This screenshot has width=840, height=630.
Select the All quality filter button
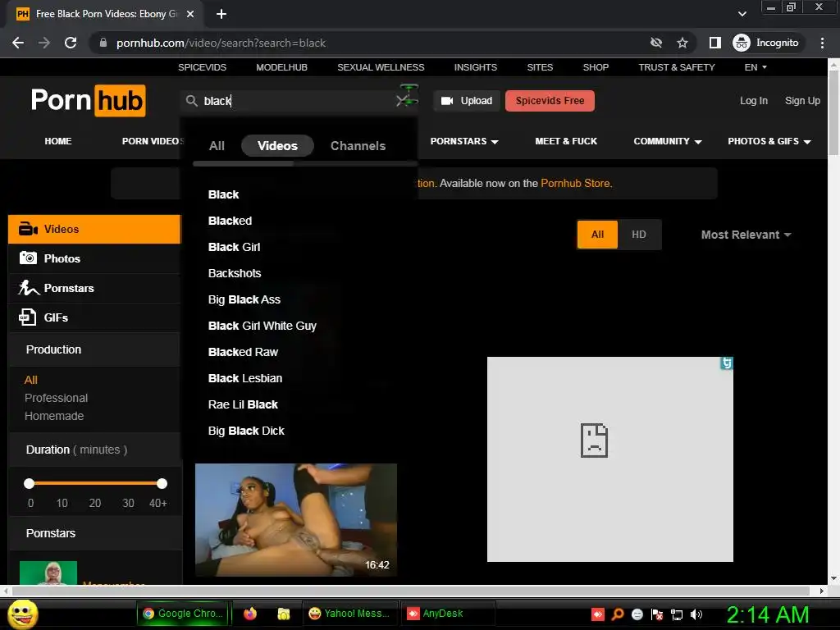[597, 235]
